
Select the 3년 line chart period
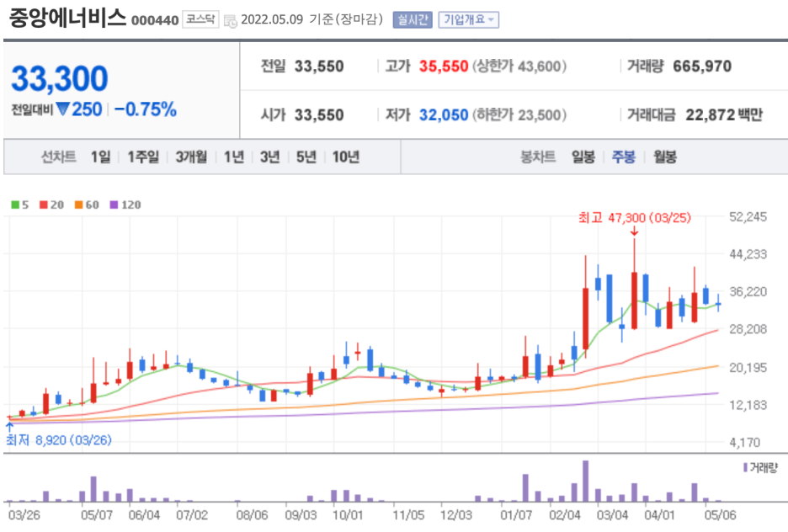(270, 157)
